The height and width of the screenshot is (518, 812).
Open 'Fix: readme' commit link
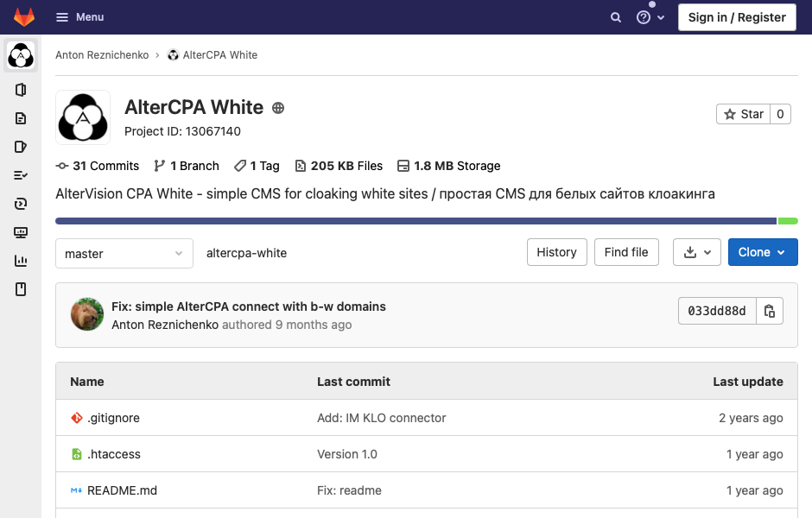(349, 490)
